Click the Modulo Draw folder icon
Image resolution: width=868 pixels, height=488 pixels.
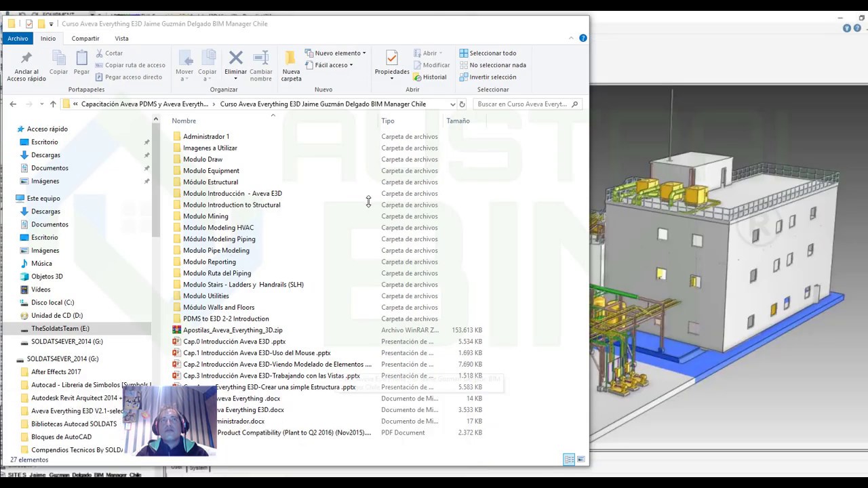(x=177, y=159)
